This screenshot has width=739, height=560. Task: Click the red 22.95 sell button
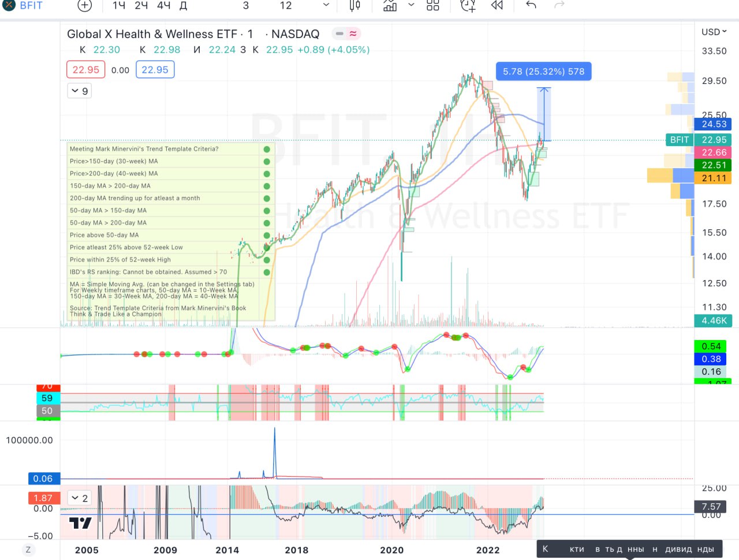(x=86, y=69)
